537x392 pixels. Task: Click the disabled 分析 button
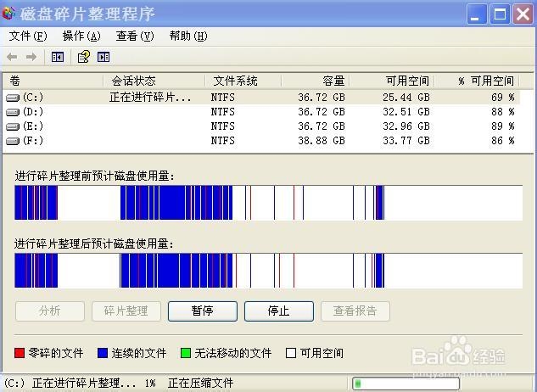tap(50, 311)
